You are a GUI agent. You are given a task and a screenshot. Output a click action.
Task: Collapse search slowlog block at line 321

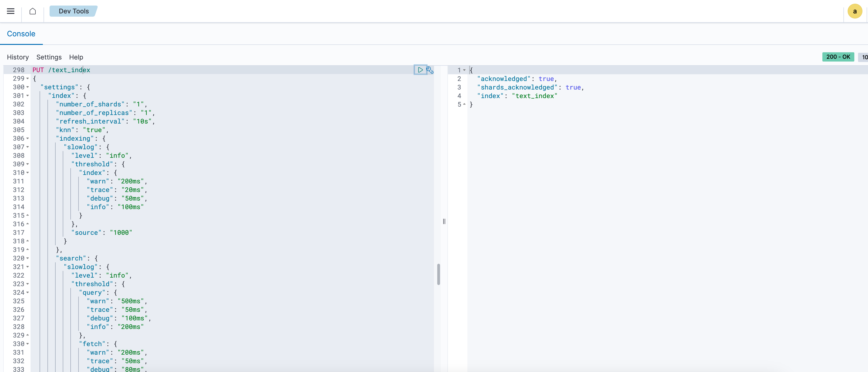(x=28, y=267)
